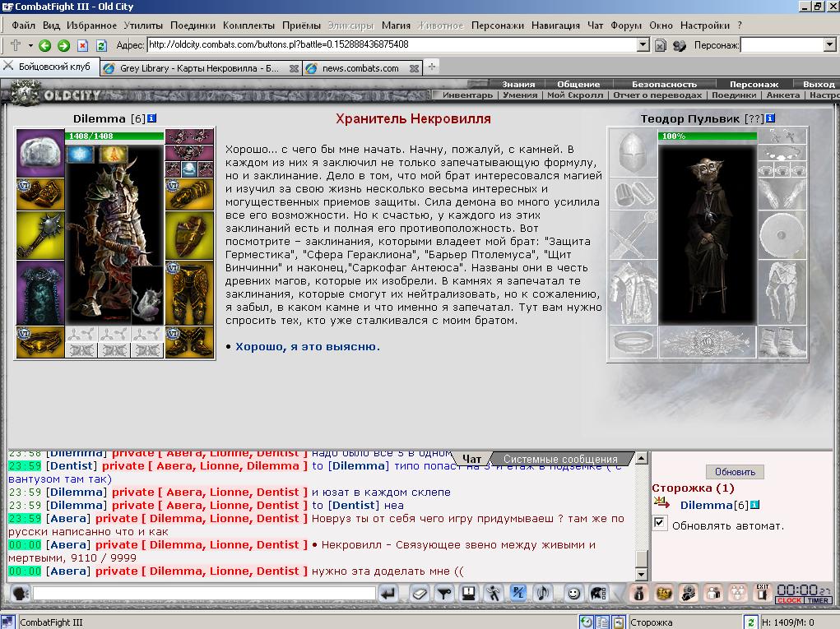Image resolution: width=840 pixels, height=629 pixels.
Task: Select the Чат tab
Action: (471, 460)
